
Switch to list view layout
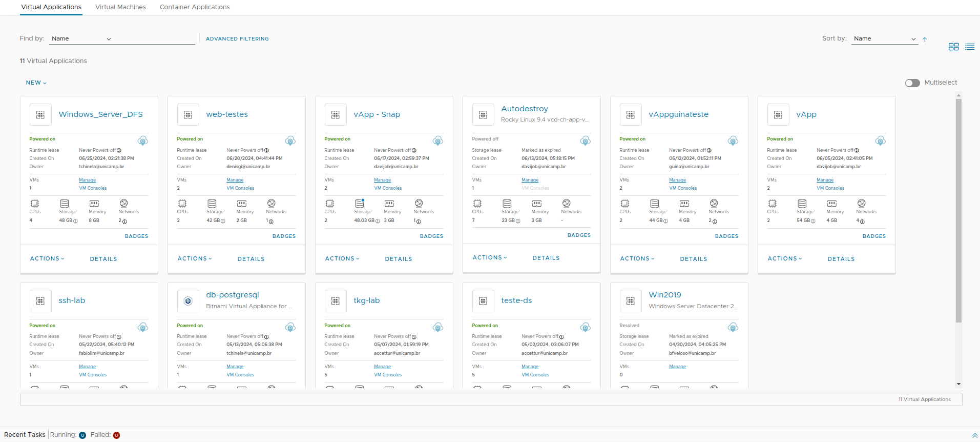[x=970, y=47]
